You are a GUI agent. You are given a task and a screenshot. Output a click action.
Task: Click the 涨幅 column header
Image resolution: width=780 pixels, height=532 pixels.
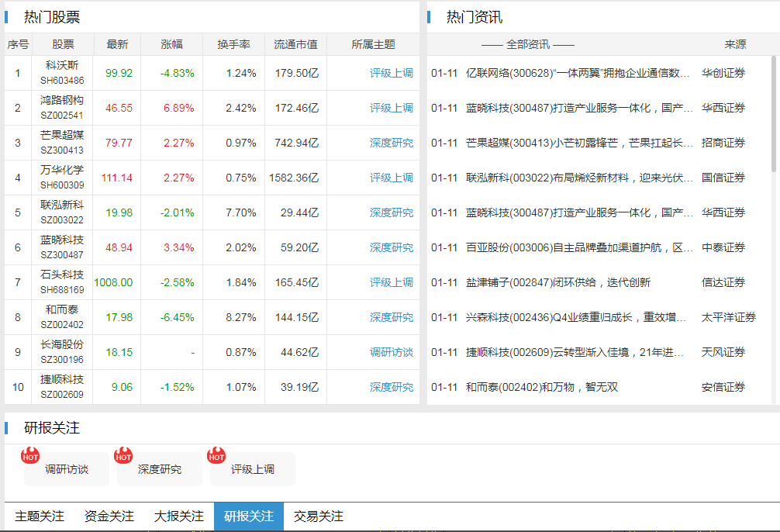click(x=171, y=44)
